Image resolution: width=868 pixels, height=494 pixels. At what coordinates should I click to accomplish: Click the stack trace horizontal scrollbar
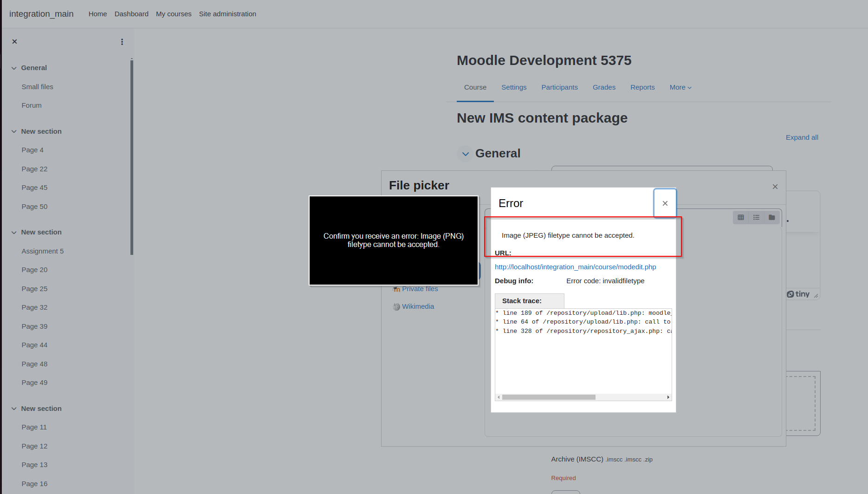coord(549,397)
